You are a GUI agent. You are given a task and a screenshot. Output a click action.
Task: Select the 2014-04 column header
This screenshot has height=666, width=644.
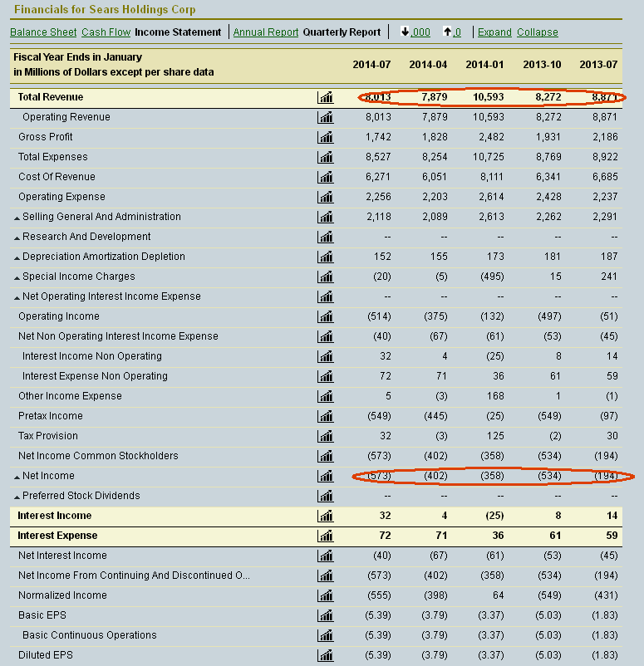[428, 65]
